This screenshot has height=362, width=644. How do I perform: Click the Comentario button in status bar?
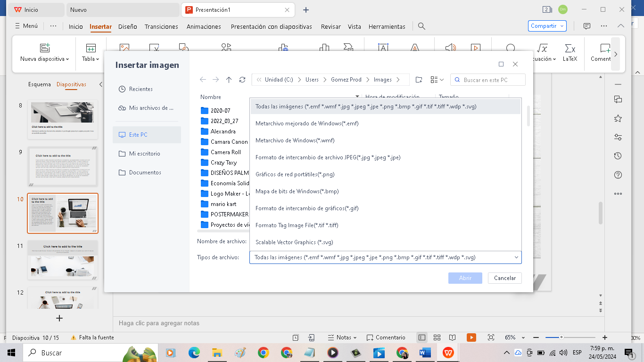click(386, 337)
